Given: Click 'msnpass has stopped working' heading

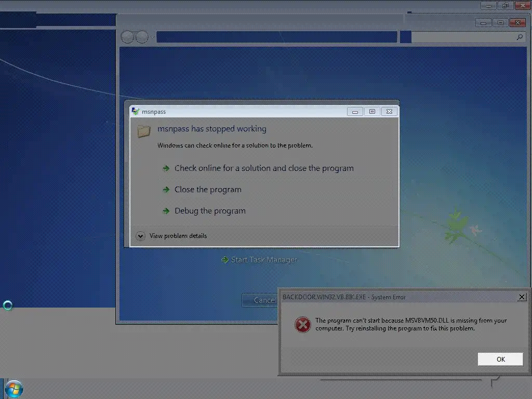Looking at the screenshot, I should (212, 129).
